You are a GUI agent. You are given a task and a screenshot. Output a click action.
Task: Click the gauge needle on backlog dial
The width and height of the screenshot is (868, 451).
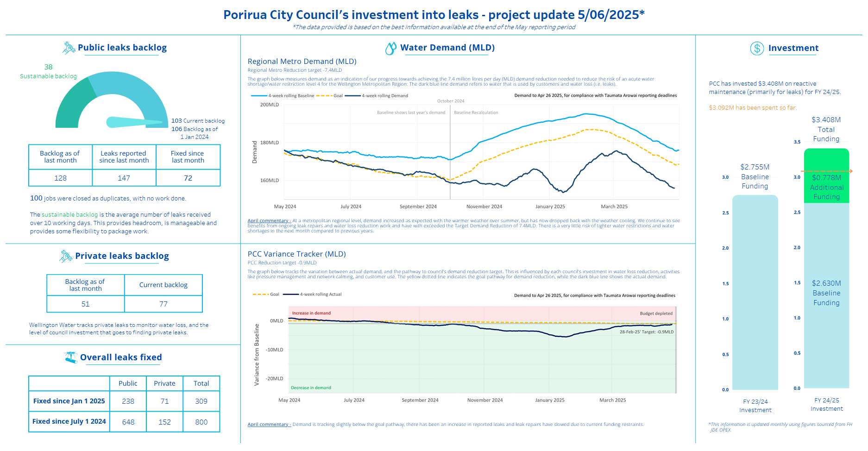click(134, 122)
